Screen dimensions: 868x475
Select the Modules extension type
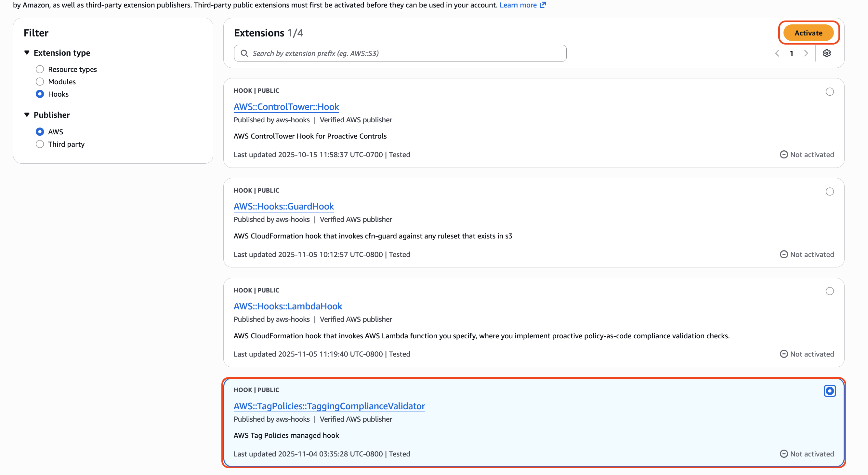[x=40, y=81]
